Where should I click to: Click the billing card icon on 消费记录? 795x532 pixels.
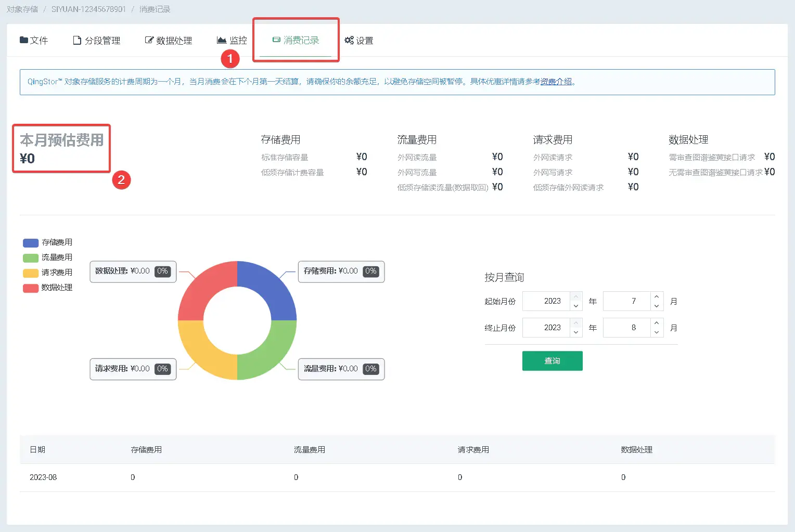(x=275, y=39)
